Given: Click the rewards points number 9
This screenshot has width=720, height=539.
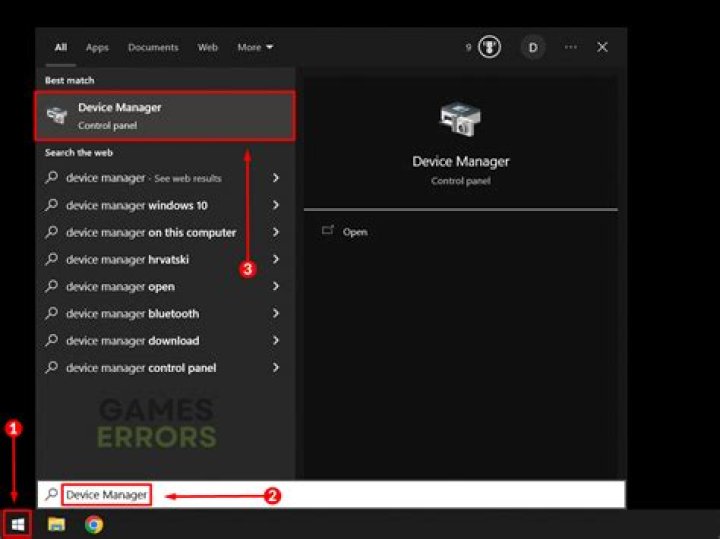Looking at the screenshot, I should pos(468,47).
